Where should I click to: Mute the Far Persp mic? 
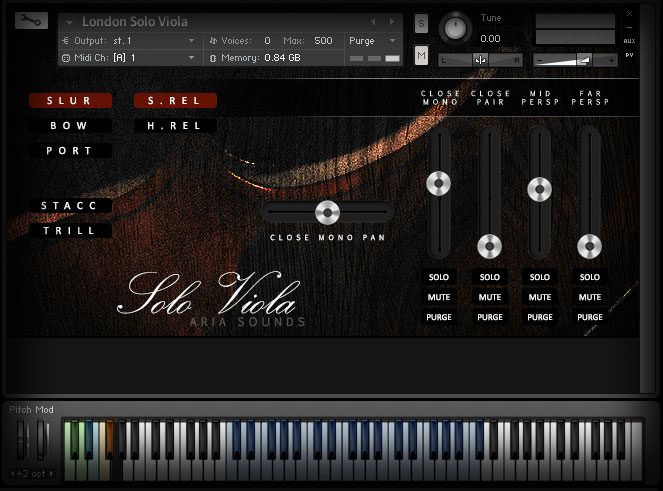(x=589, y=297)
